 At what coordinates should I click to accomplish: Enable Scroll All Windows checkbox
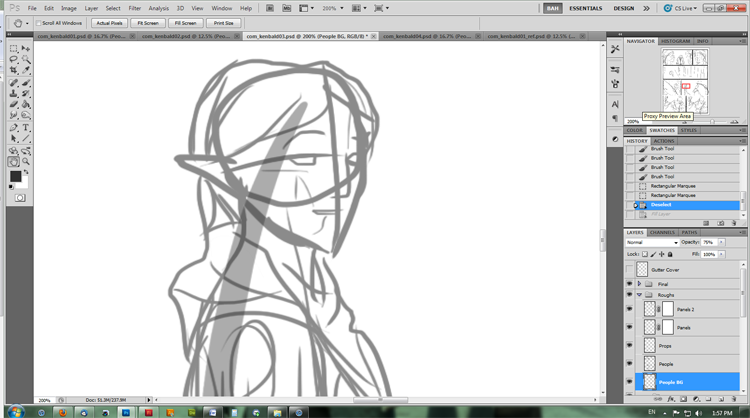coord(39,22)
